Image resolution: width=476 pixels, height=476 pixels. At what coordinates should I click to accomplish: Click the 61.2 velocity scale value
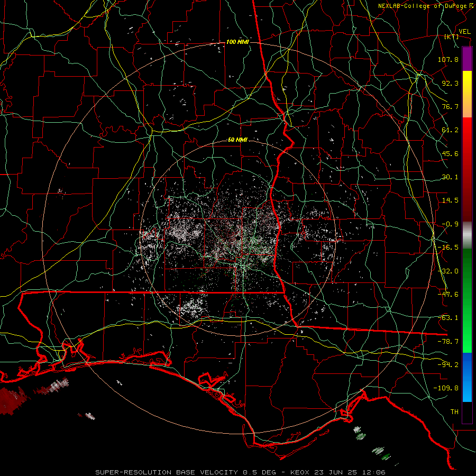point(450,130)
